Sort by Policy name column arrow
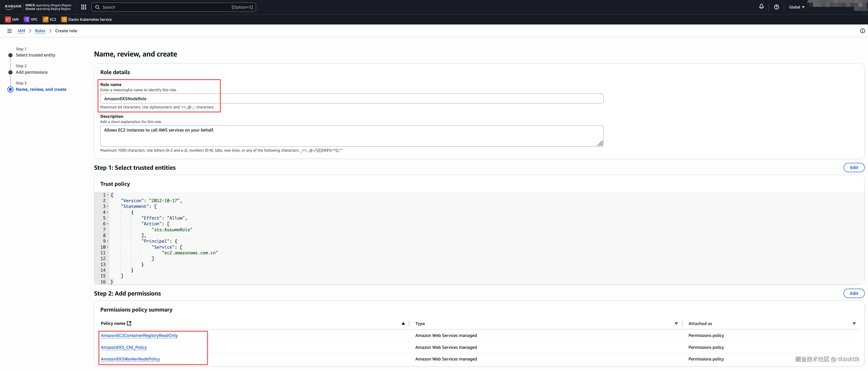This screenshot has width=868, height=371. click(x=403, y=323)
